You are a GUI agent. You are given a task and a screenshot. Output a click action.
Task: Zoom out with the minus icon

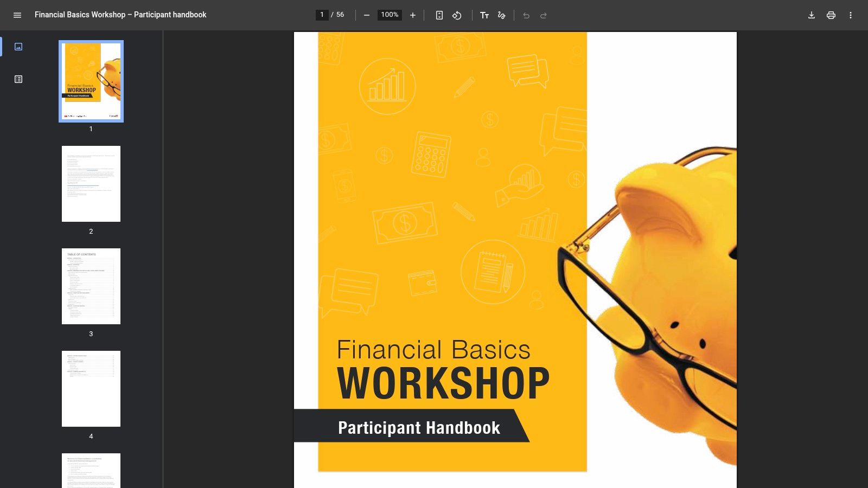click(x=367, y=15)
